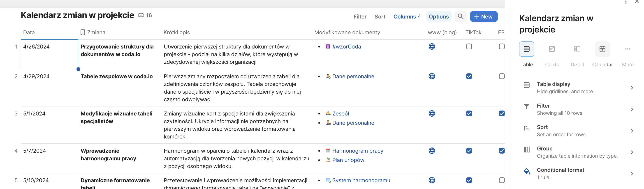
Task: Switch to Detail view icon
Action: point(577,49)
